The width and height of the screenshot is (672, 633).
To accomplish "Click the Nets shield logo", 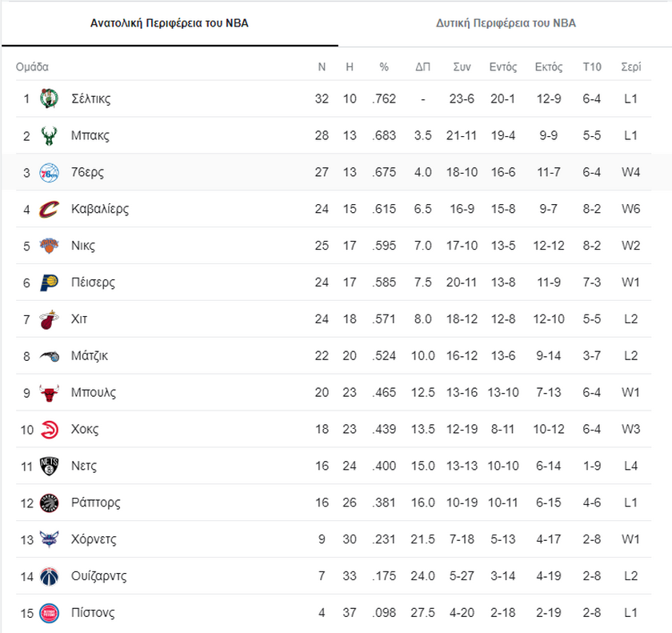I will pyautogui.click(x=49, y=466).
